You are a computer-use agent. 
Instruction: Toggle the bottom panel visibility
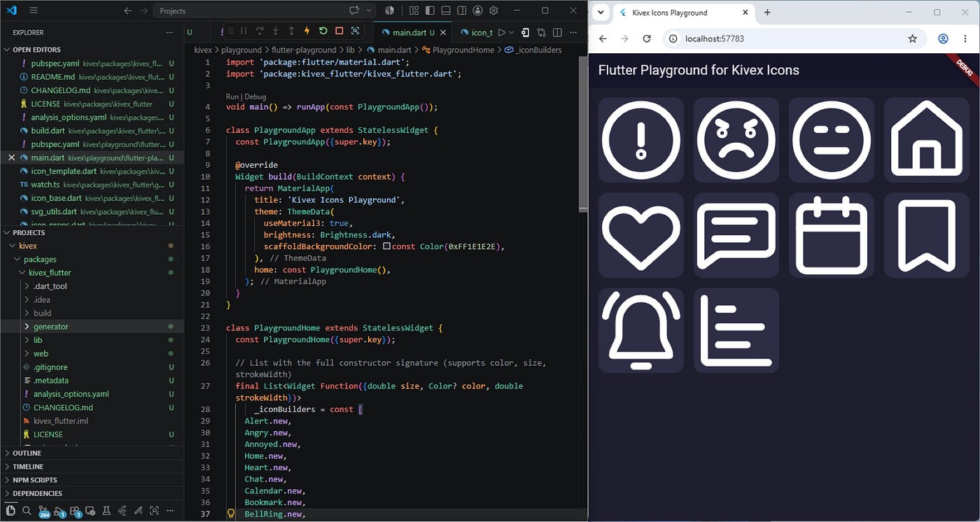[x=446, y=10]
